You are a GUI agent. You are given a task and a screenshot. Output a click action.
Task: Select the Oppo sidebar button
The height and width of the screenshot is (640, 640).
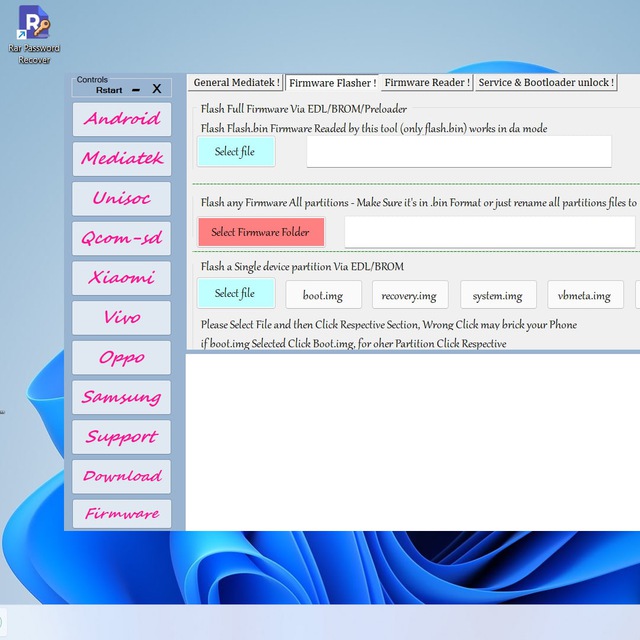122,358
